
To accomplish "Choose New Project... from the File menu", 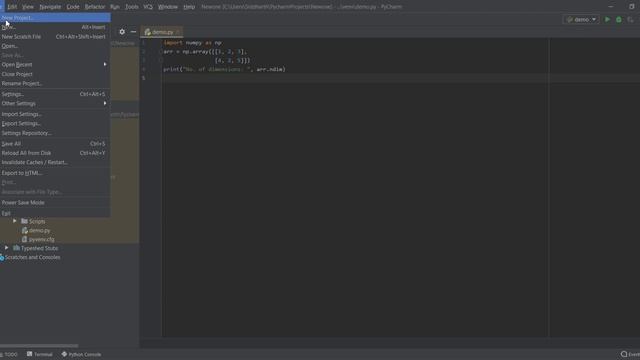I will 55,18.
